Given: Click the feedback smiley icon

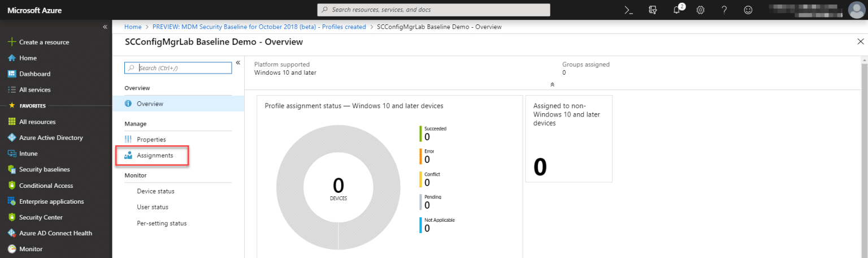Looking at the screenshot, I should pyautogui.click(x=748, y=10).
